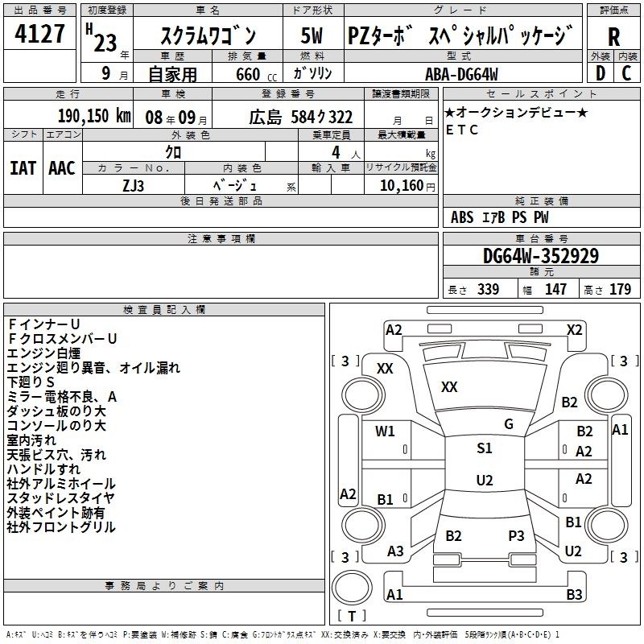Image resolution: width=644 pixels, height=644 pixels.
Task: Click the inspector note エンジン白煙
Action: coord(41,353)
